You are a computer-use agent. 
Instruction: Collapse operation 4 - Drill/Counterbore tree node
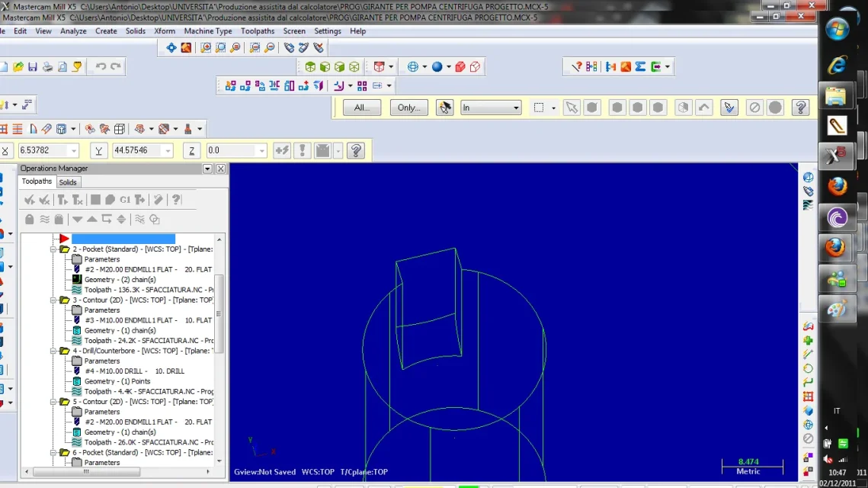pyautogui.click(x=53, y=352)
